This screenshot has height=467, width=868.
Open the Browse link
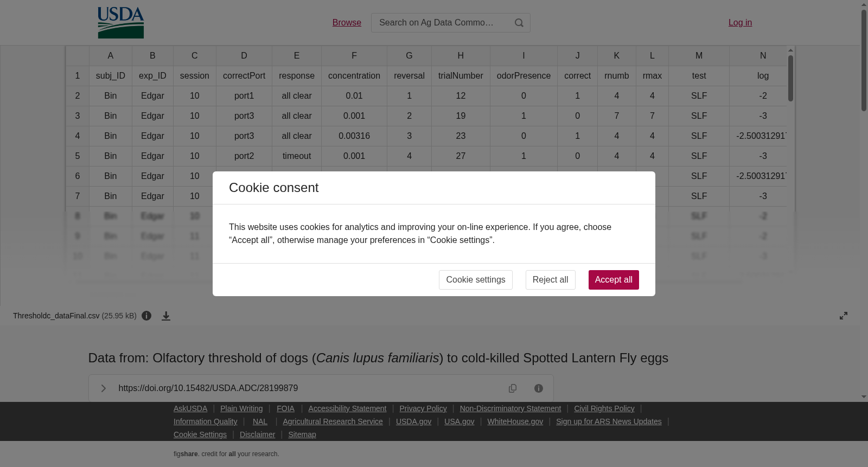347,23
